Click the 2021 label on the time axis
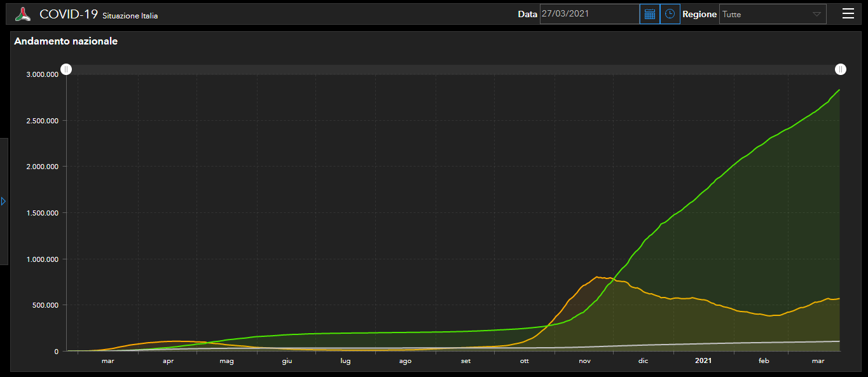 point(703,361)
